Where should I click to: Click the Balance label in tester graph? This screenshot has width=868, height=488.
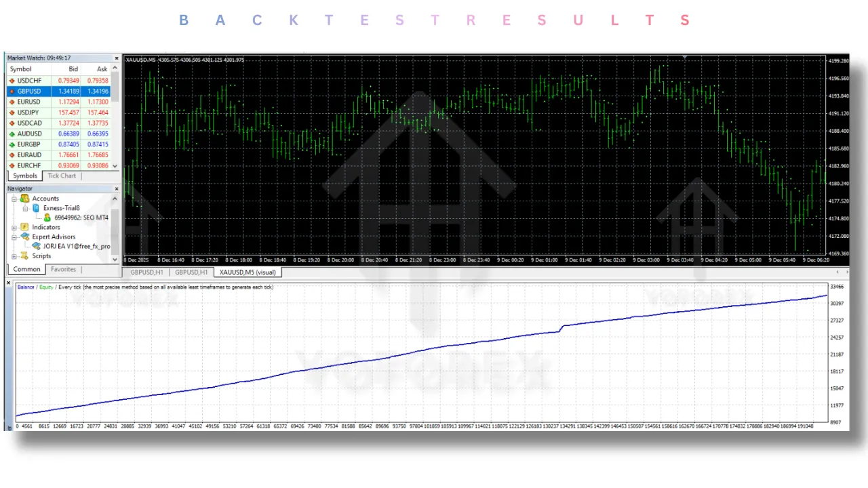26,287
